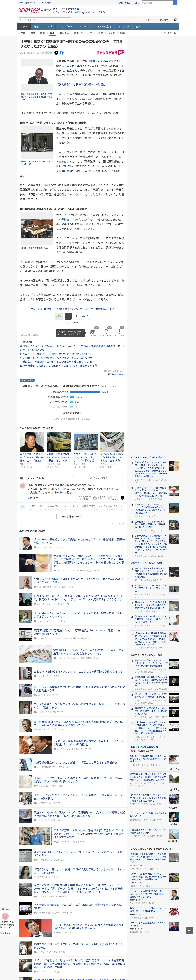This screenshot has height=980, width=196.
Task: Open トピックス一覧 link
Action: click(x=168, y=33)
